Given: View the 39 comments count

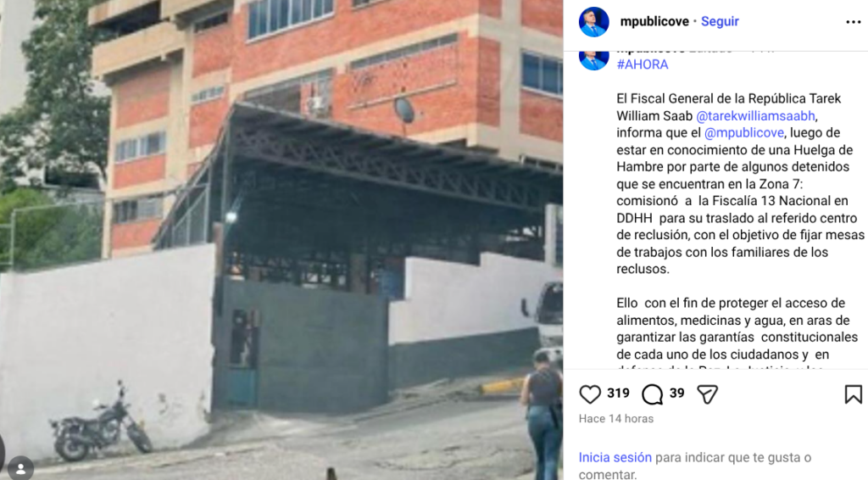Looking at the screenshot, I should click(x=676, y=393).
